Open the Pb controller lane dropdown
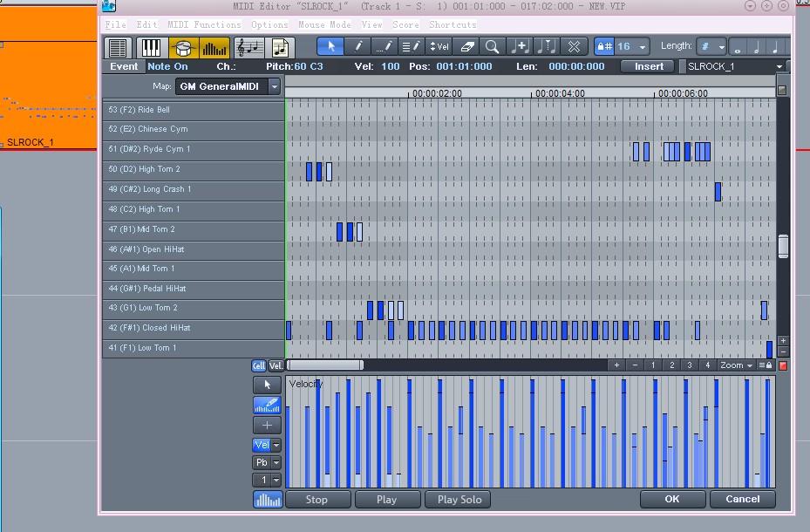This screenshot has width=810, height=532. [276, 462]
